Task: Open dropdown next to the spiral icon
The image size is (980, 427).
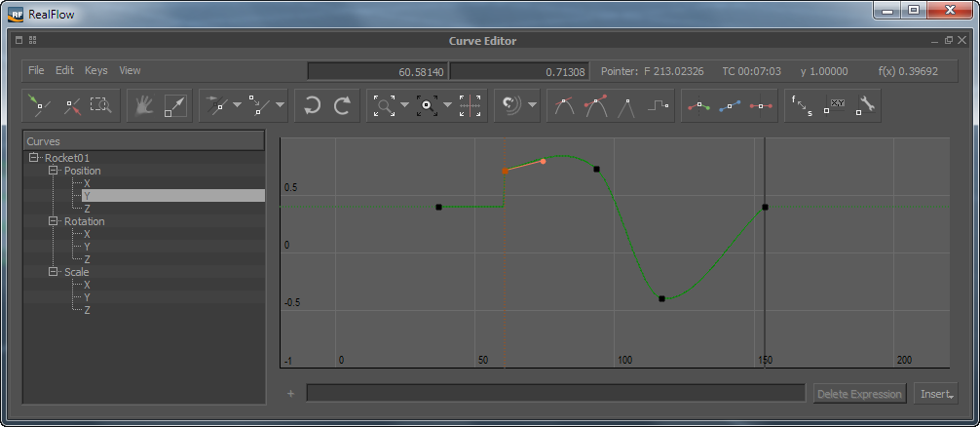Action: coord(532,105)
